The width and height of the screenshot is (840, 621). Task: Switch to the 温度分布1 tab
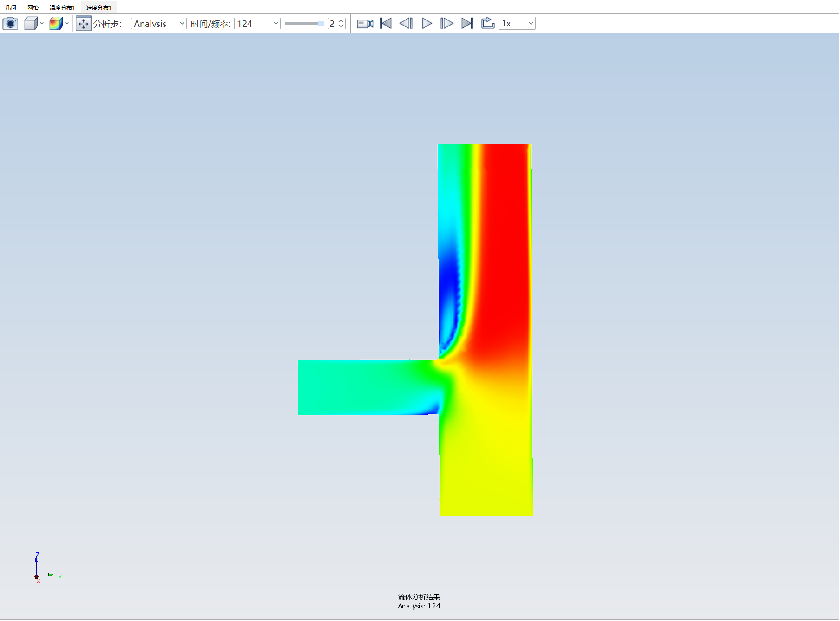[x=62, y=7]
